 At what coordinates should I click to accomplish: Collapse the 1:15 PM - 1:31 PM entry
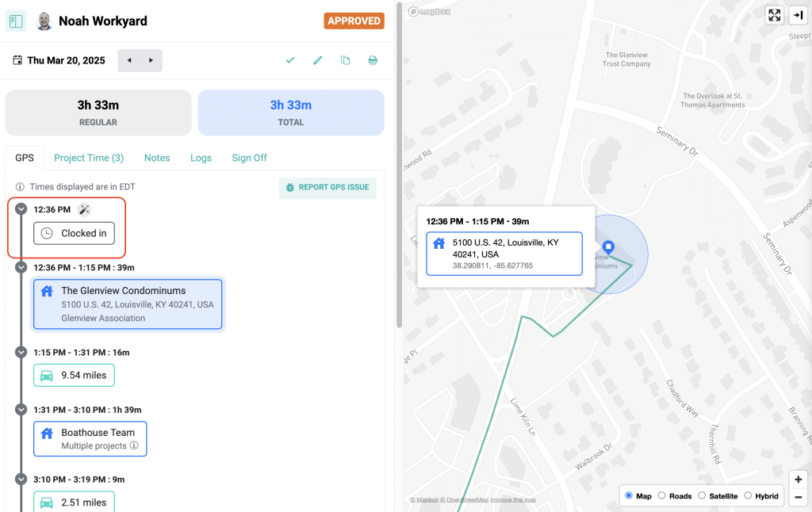(21, 352)
